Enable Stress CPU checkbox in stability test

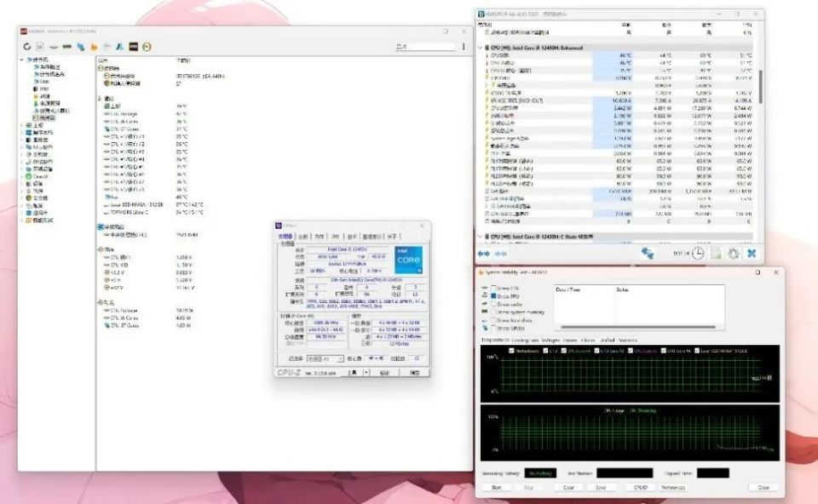pos(493,289)
